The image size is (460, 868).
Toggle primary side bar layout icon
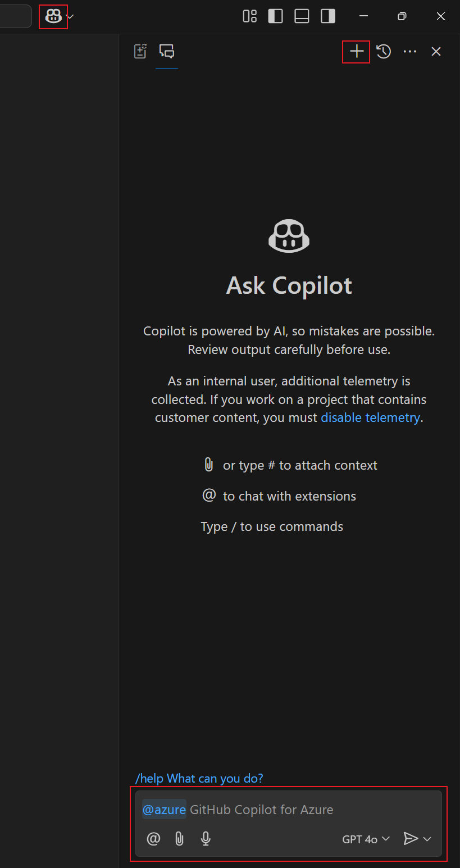pos(276,16)
